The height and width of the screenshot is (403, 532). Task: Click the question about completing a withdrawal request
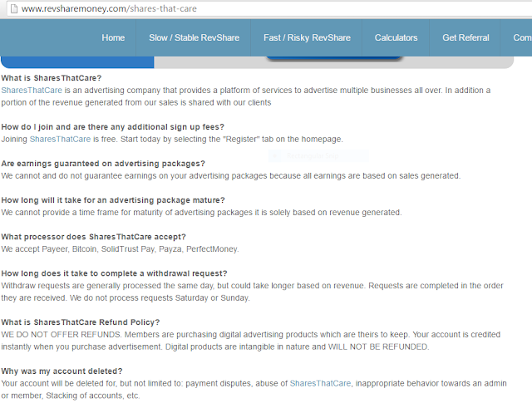(x=114, y=273)
